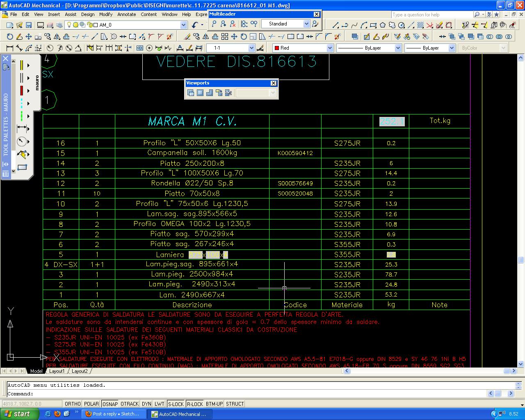Image resolution: width=525 pixels, height=420 pixels.
Task: Click the Undo arrow icon
Action: pyautogui.click(x=195, y=25)
